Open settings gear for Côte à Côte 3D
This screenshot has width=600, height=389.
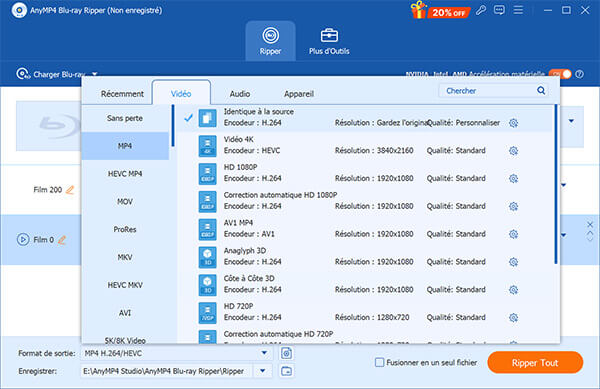[514, 290]
